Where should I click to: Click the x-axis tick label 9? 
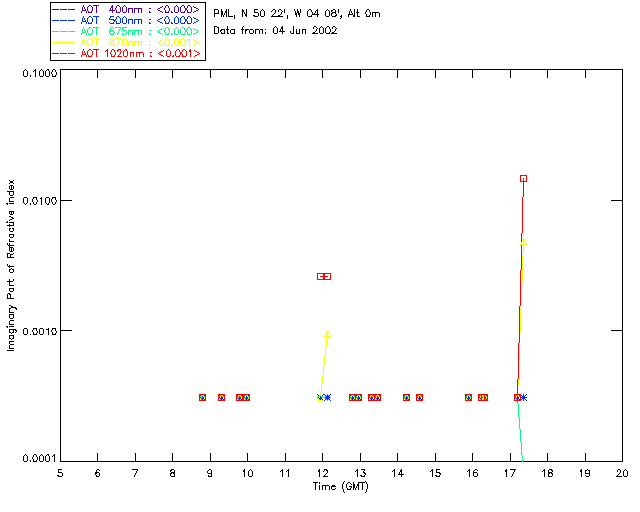210,474
